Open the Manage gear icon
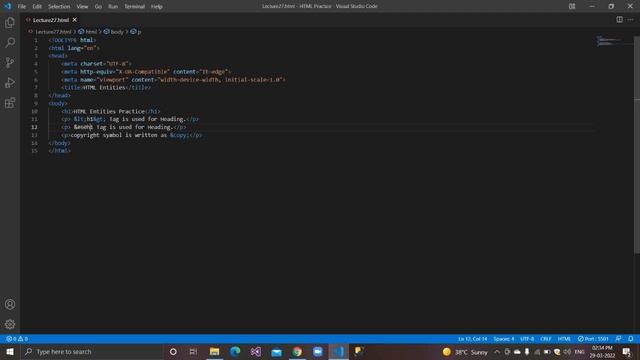640x360 pixels. [x=10, y=324]
